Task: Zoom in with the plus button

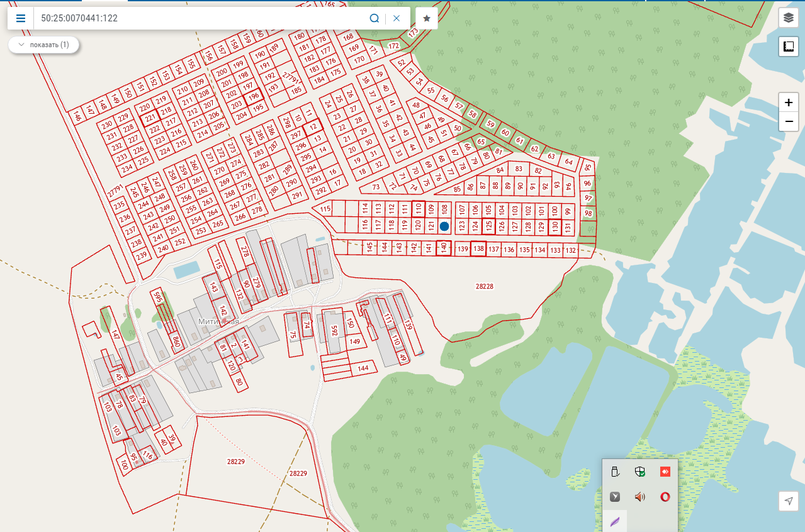Action: click(x=789, y=103)
